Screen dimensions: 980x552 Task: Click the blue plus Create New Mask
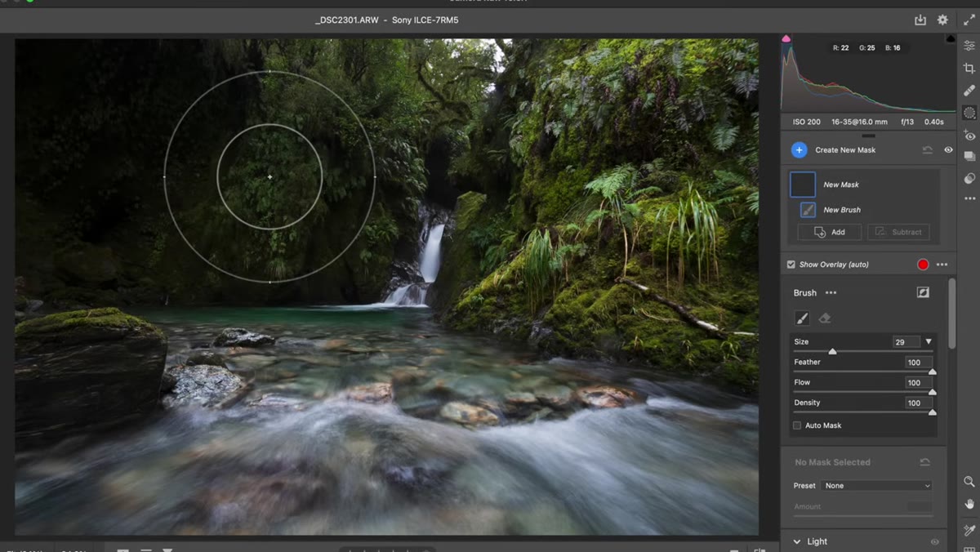point(799,150)
